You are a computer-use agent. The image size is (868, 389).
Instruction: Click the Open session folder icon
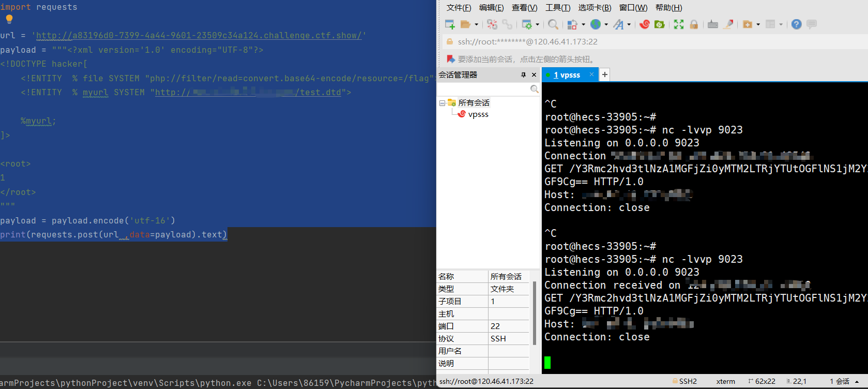[x=465, y=24]
